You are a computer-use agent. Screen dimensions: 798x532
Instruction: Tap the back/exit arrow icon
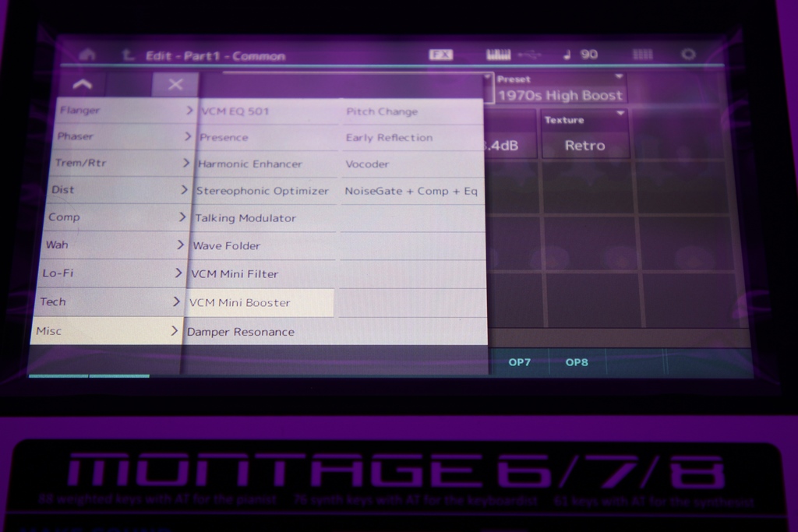pyautogui.click(x=127, y=55)
